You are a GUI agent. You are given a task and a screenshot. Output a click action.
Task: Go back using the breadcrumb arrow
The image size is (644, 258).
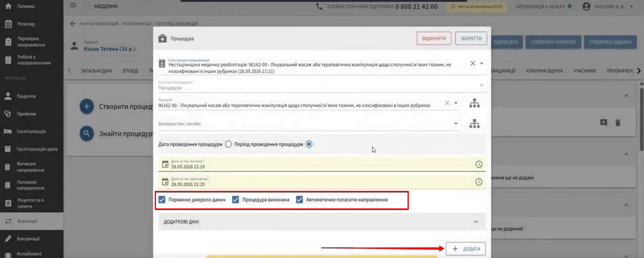(x=73, y=24)
